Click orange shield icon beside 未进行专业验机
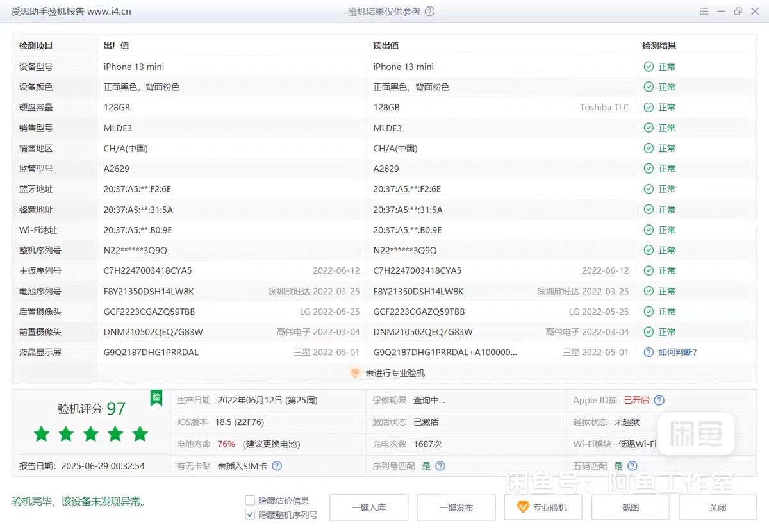The height and width of the screenshot is (532, 769). [x=355, y=373]
